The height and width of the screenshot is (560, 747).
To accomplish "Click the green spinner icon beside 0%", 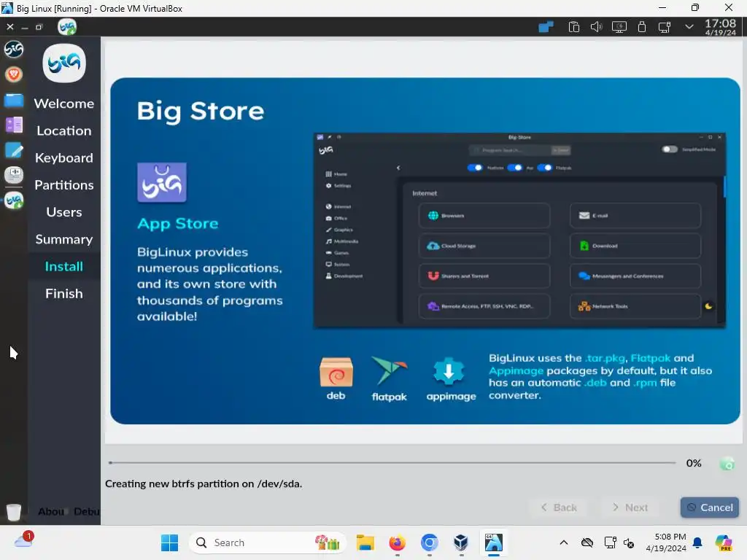I will 727,463.
